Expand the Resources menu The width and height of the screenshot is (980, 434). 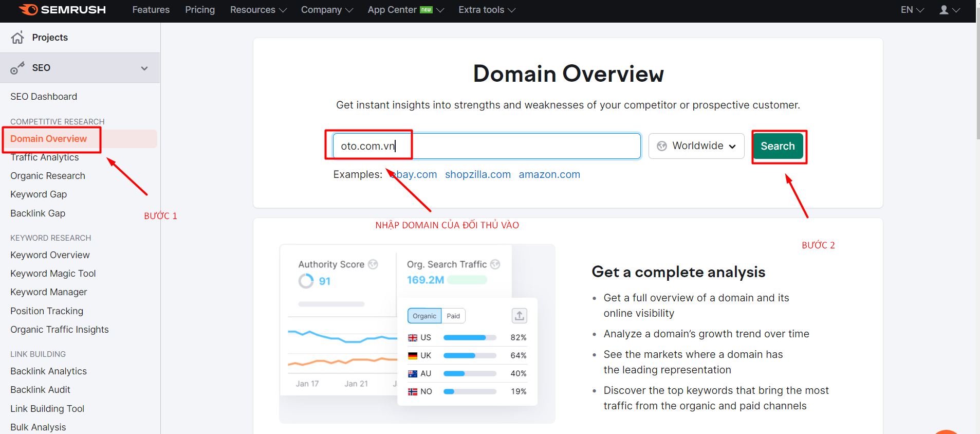tap(258, 10)
